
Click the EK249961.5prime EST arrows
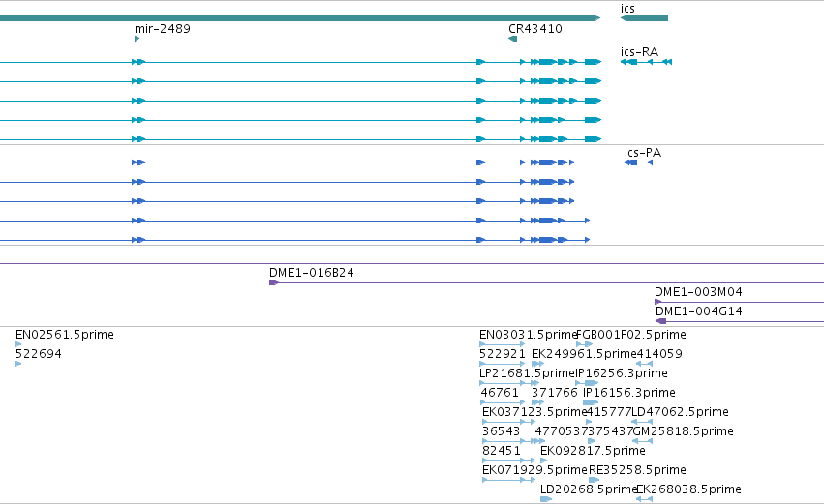click(537, 364)
